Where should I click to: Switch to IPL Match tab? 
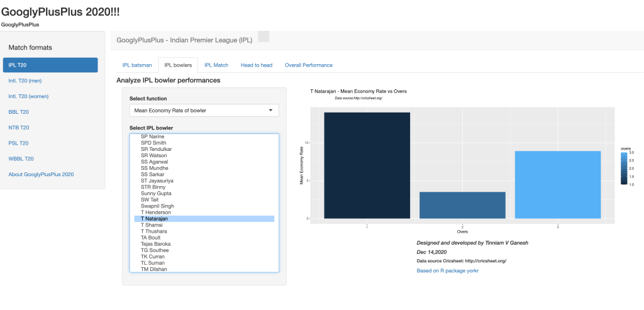point(216,65)
